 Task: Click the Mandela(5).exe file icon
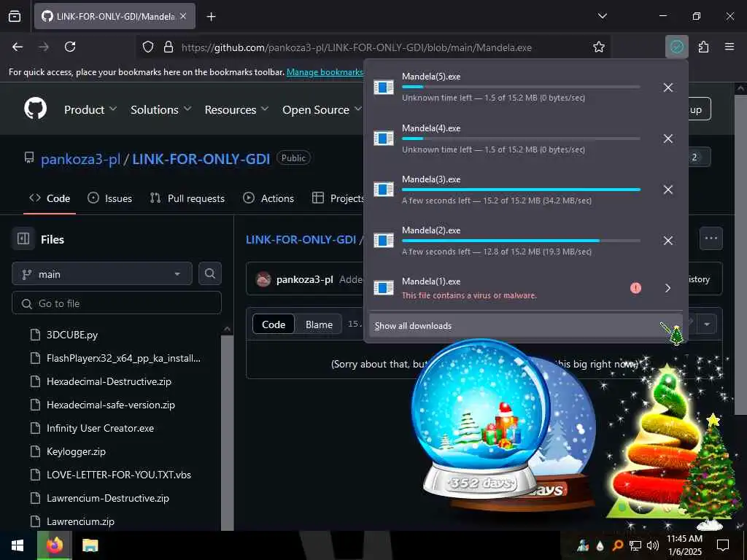point(384,87)
